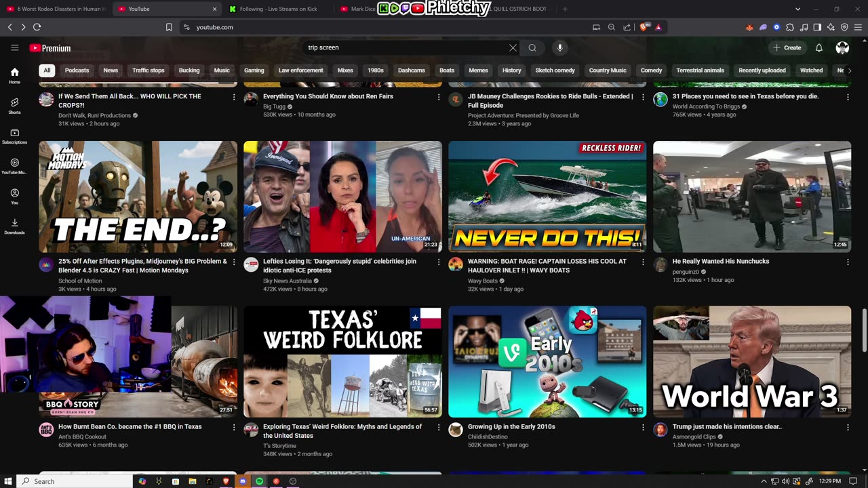Switch to Following Live Streams on Kick tab
Viewport: 868px width, 488px height.
coord(278,9)
